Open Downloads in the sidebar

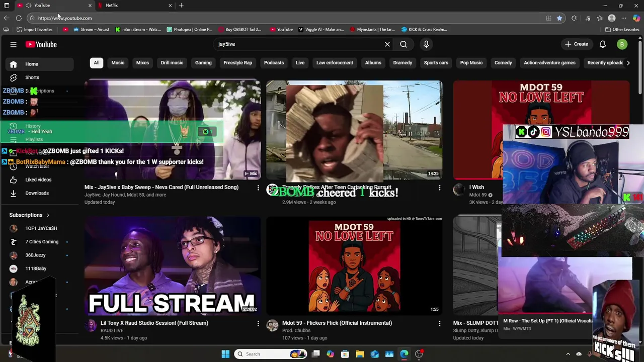pos(38,193)
